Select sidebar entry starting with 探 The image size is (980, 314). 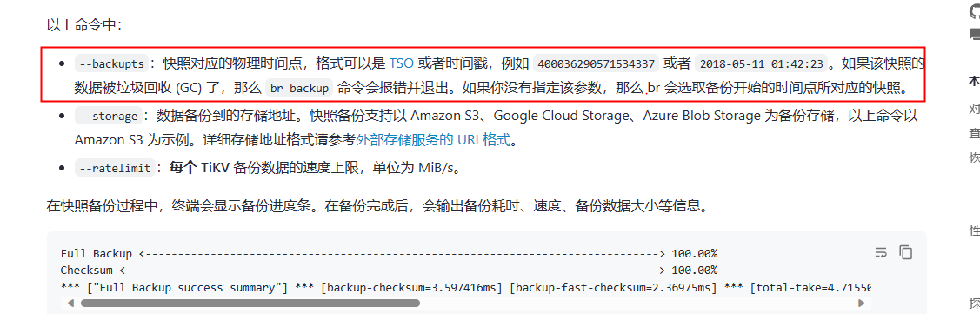(x=975, y=301)
